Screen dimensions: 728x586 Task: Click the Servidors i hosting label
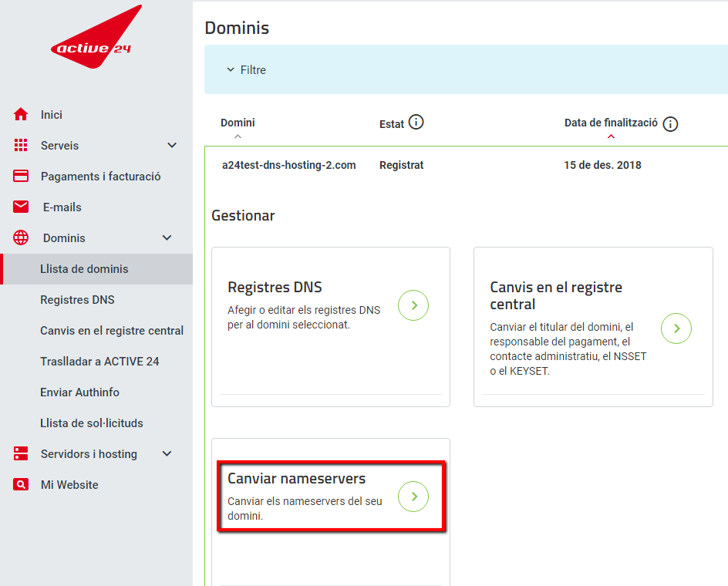pos(89,453)
